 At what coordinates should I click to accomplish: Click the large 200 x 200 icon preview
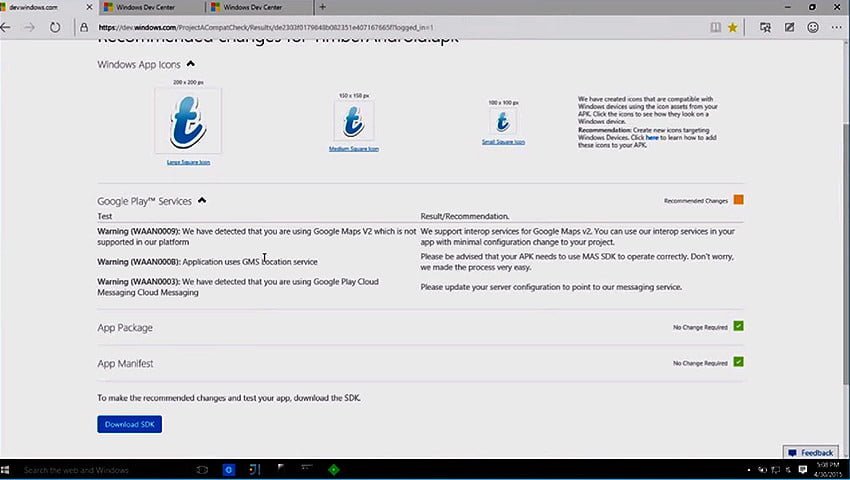pos(188,121)
